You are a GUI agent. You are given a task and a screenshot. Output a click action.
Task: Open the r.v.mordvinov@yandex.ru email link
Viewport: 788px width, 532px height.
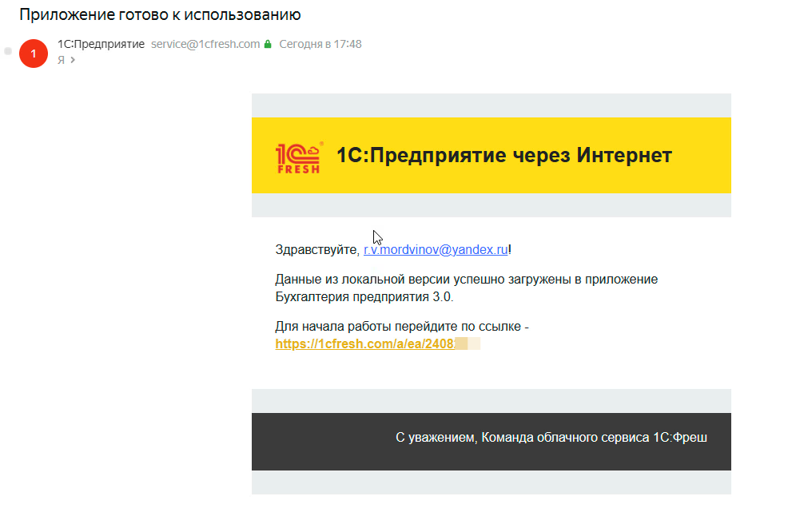pyautogui.click(x=436, y=250)
